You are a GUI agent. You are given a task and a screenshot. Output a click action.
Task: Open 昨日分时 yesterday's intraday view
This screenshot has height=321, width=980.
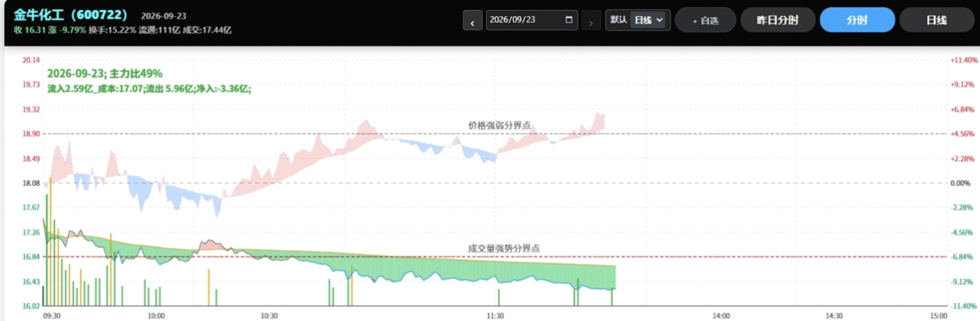[x=778, y=20]
